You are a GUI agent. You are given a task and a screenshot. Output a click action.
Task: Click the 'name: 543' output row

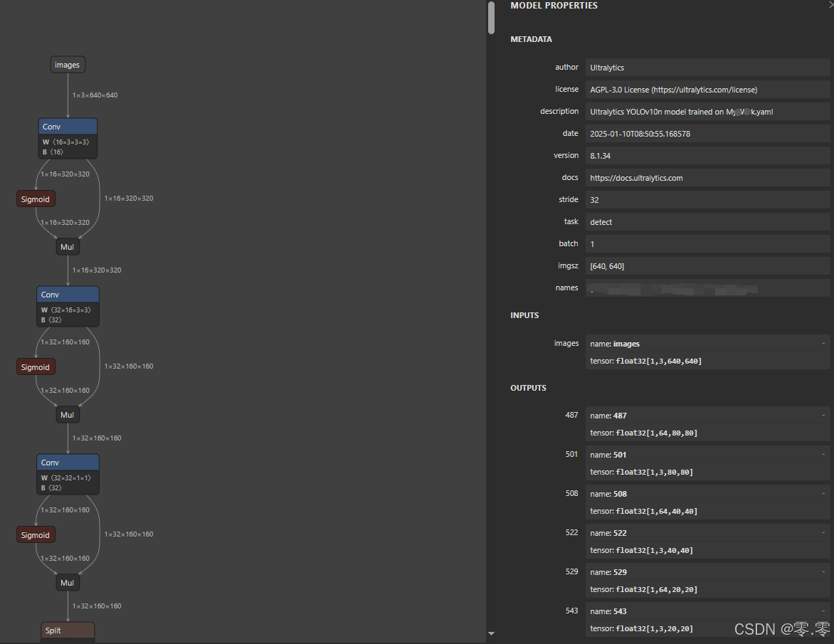pyautogui.click(x=707, y=611)
